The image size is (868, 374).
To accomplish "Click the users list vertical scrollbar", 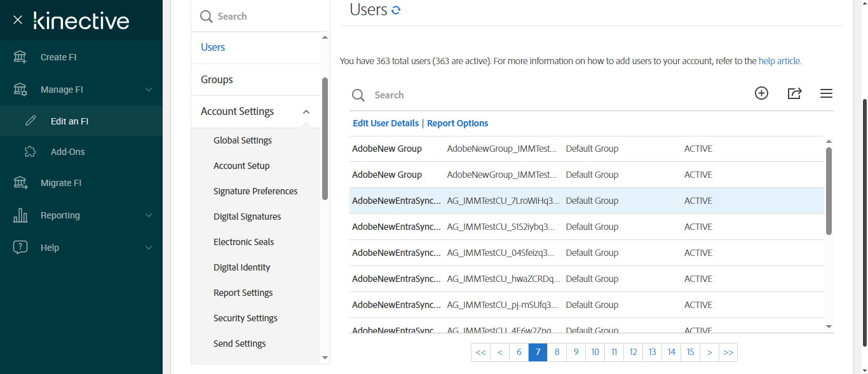I will pos(829,190).
